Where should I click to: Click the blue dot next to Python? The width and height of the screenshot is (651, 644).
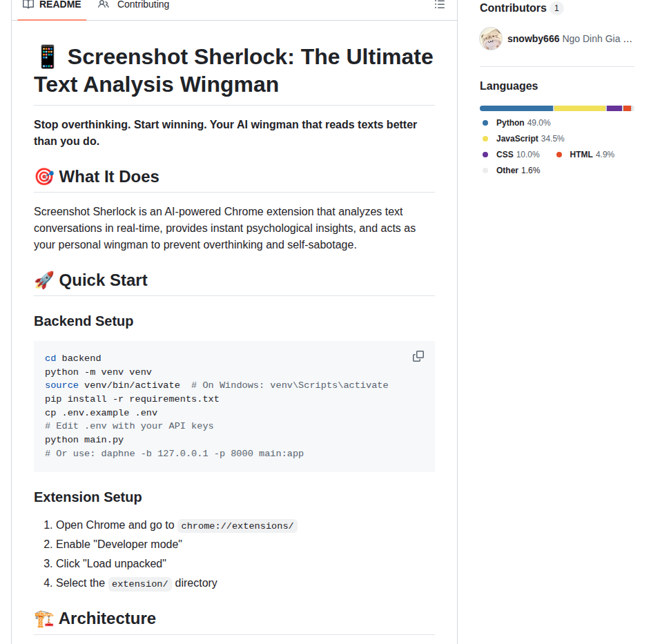click(x=485, y=123)
